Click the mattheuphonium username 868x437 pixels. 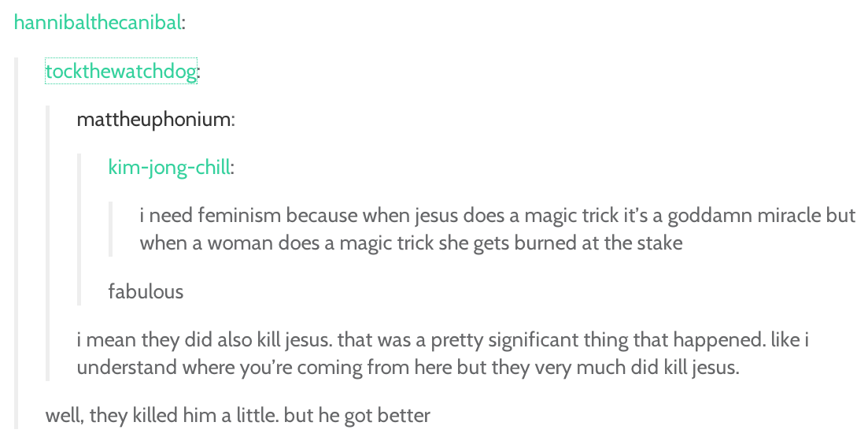pos(154,119)
